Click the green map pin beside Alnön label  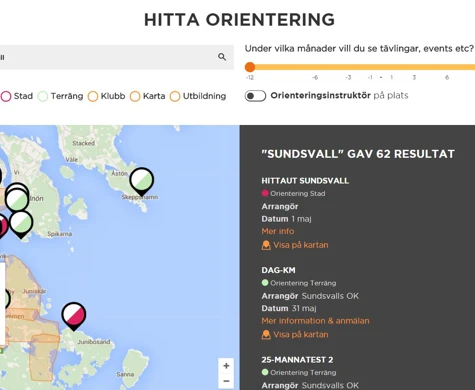[17, 200]
